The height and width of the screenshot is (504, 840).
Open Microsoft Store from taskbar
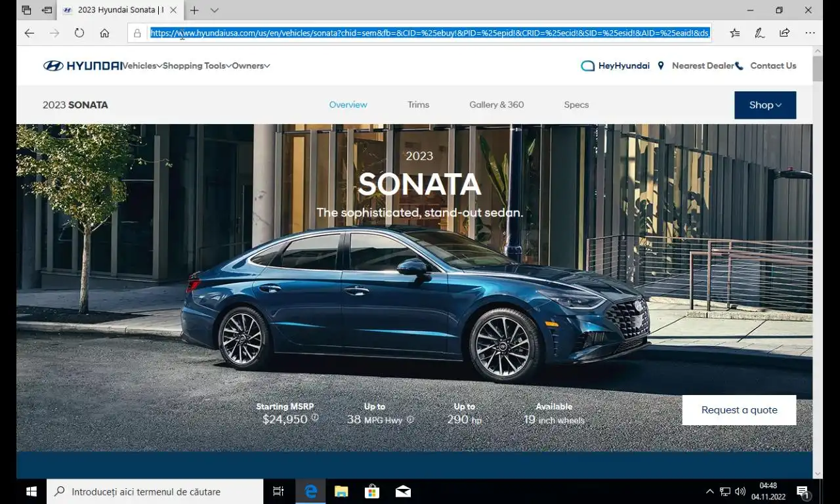372,492
